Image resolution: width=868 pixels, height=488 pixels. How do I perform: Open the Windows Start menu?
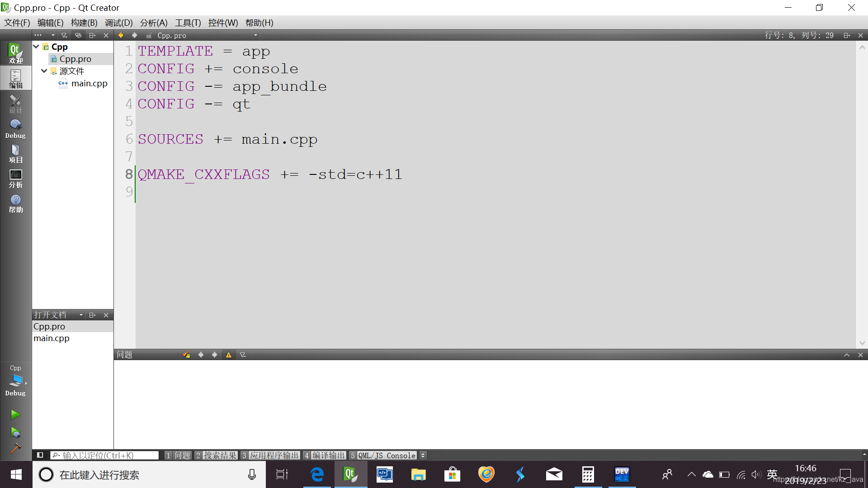pos(16,474)
